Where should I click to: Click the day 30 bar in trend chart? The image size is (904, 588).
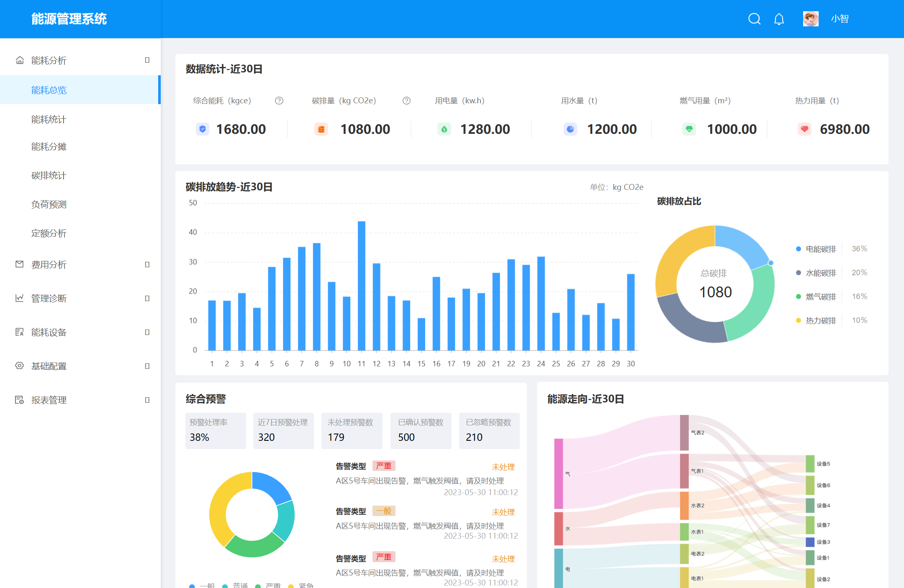pos(631,312)
